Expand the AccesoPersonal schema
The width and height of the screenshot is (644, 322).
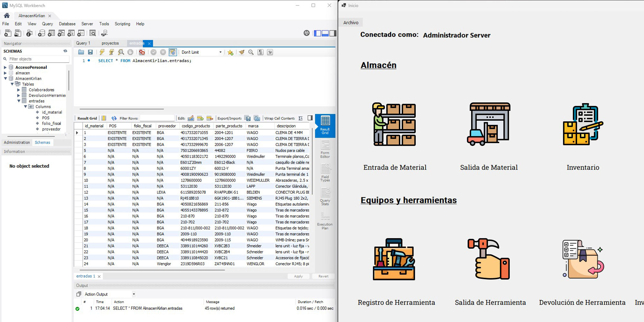click(x=5, y=67)
